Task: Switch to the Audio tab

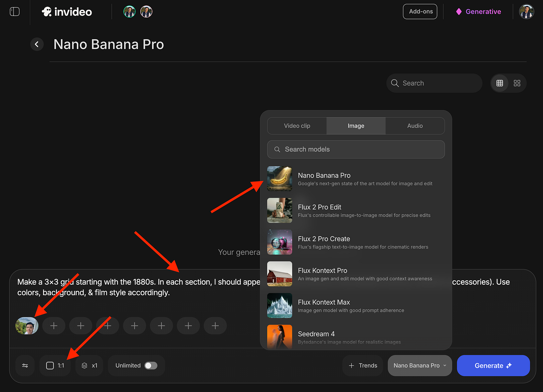Action: click(415, 126)
